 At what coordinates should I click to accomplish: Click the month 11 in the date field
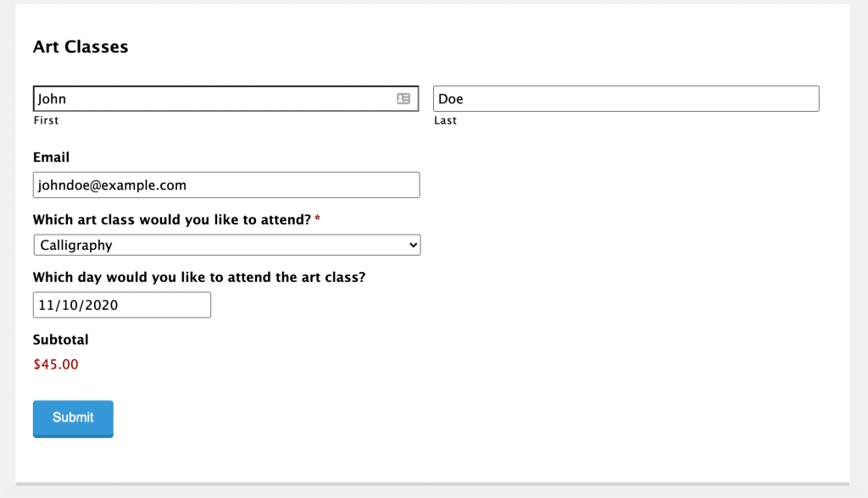[x=46, y=305]
